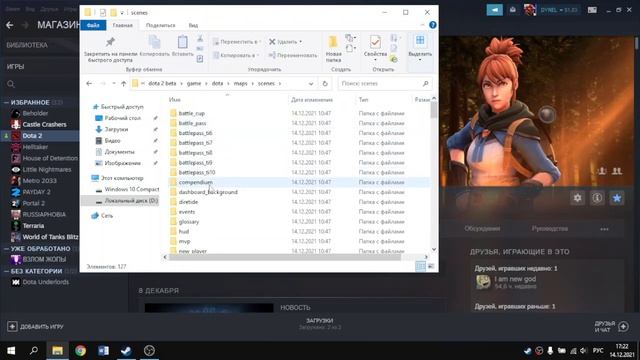This screenshot has height=360, width=640.
Task: Select the diretide folder
Action: click(188, 202)
